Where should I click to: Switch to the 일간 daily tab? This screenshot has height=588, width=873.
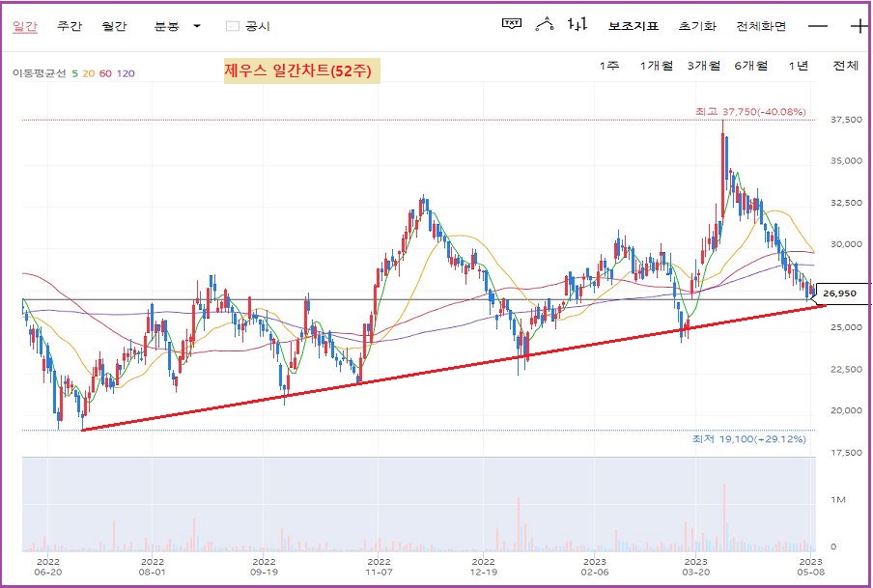click(25, 26)
